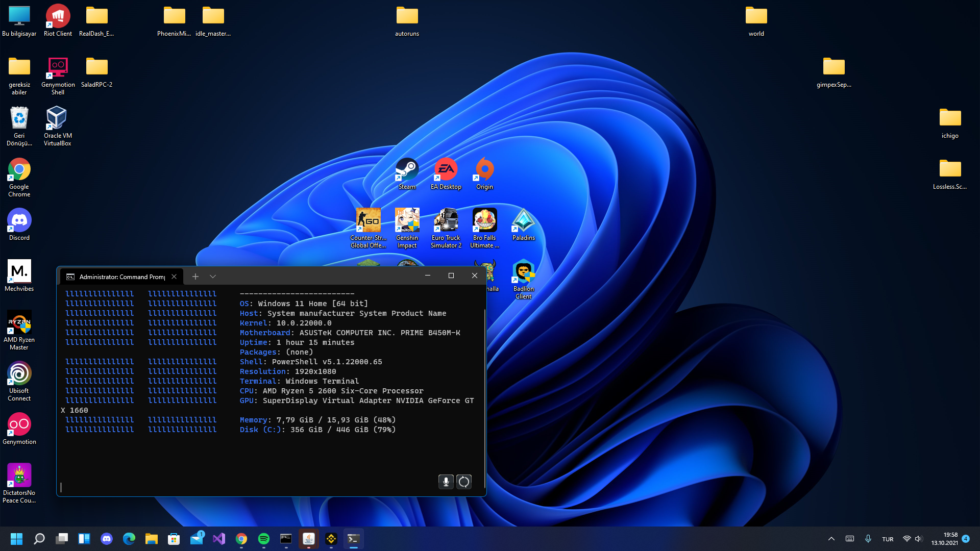Open touch keyboard tray icon
Screen dimensions: 980x551
tap(850, 539)
